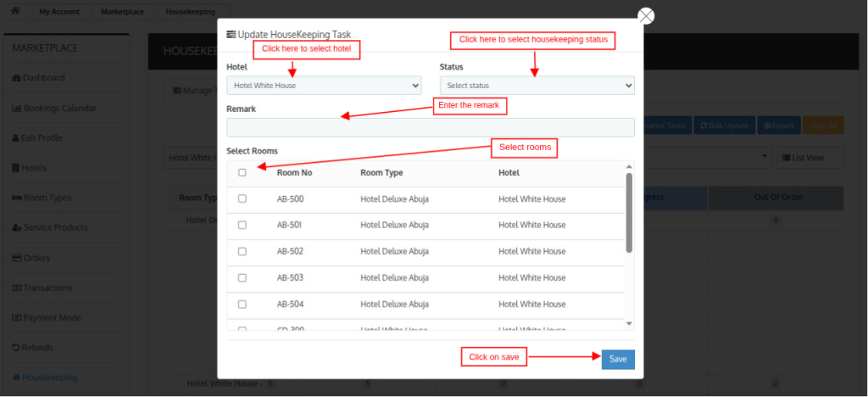Check the box for room AB-504
Screen dimensions: 868x397
coord(242,304)
